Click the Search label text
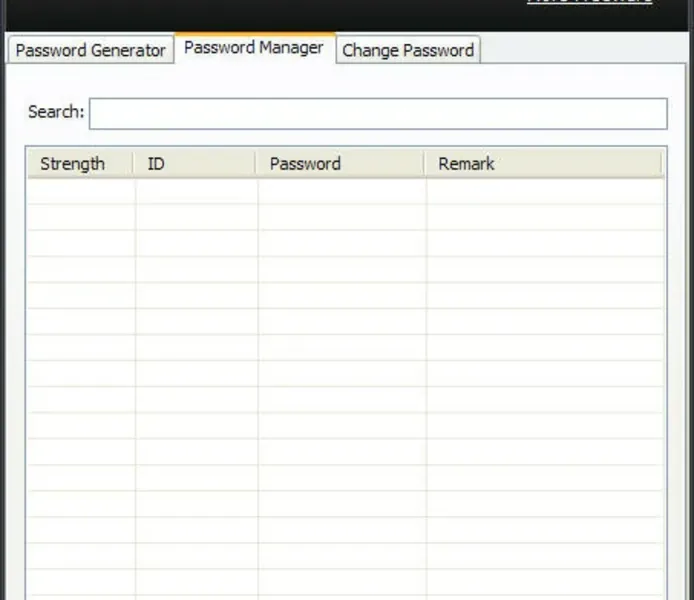The height and width of the screenshot is (600, 694). 56,112
